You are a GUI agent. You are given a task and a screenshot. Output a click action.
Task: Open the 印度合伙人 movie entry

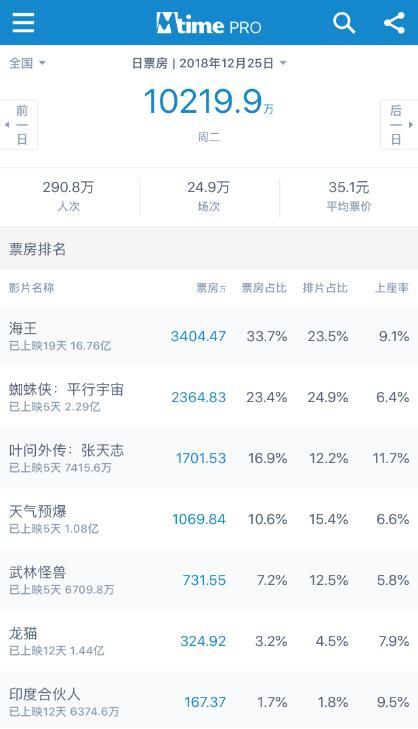tap(209, 700)
